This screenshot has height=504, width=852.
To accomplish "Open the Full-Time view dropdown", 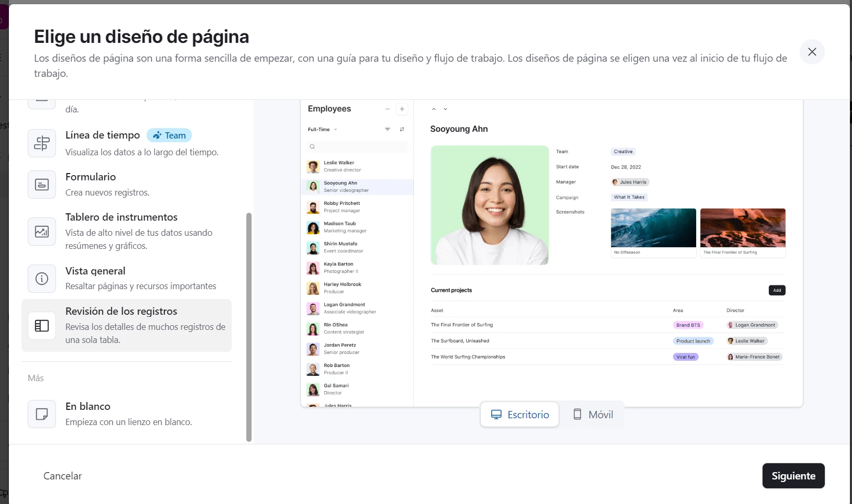I will (x=322, y=129).
